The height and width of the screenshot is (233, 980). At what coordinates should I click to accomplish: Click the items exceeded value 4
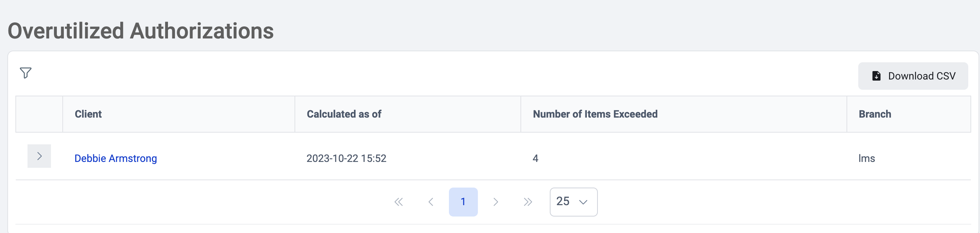tap(535, 158)
